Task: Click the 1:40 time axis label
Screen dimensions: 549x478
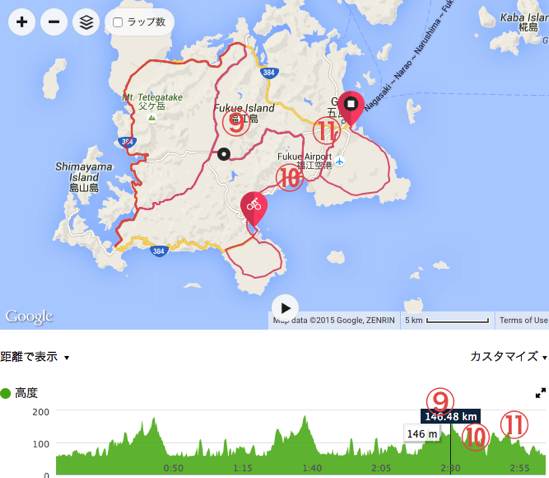Action: coord(312,468)
